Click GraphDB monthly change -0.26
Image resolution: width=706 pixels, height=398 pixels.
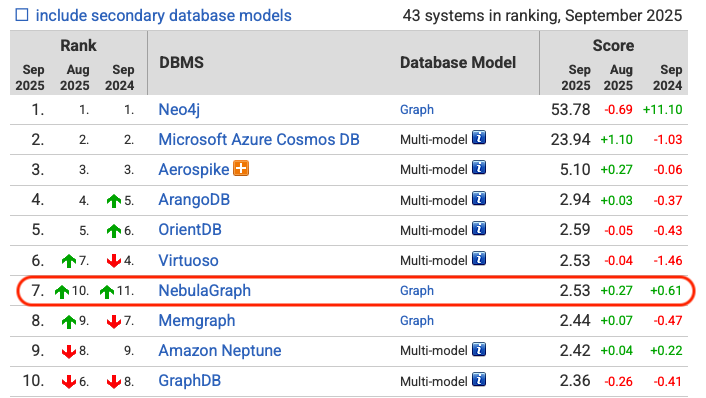[x=618, y=382]
